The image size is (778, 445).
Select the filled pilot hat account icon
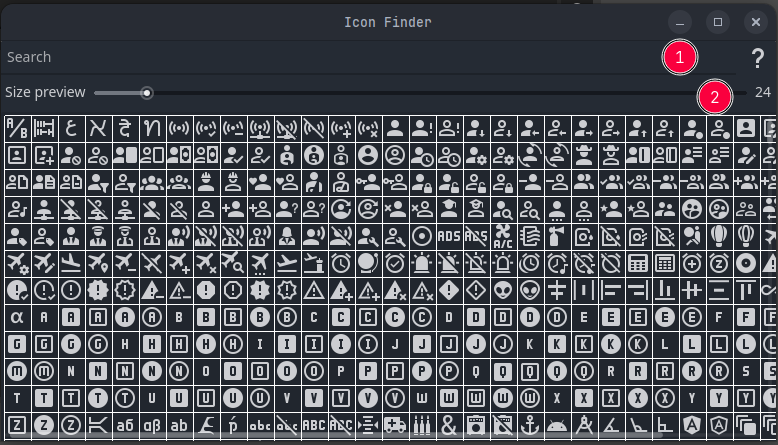pyautogui.click(x=98, y=237)
